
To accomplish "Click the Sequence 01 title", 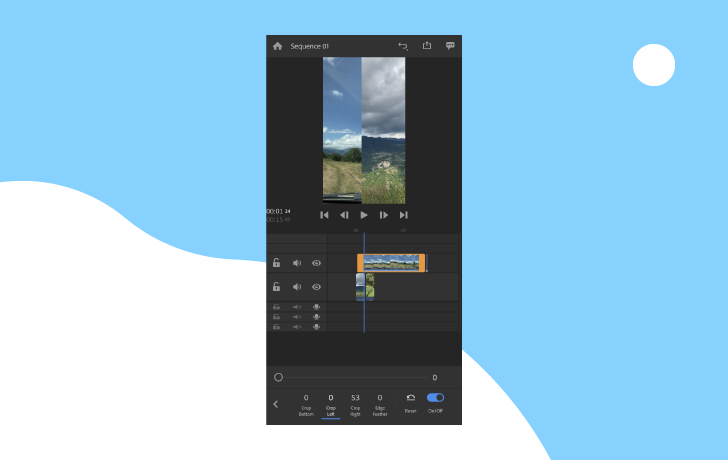I will 310,46.
